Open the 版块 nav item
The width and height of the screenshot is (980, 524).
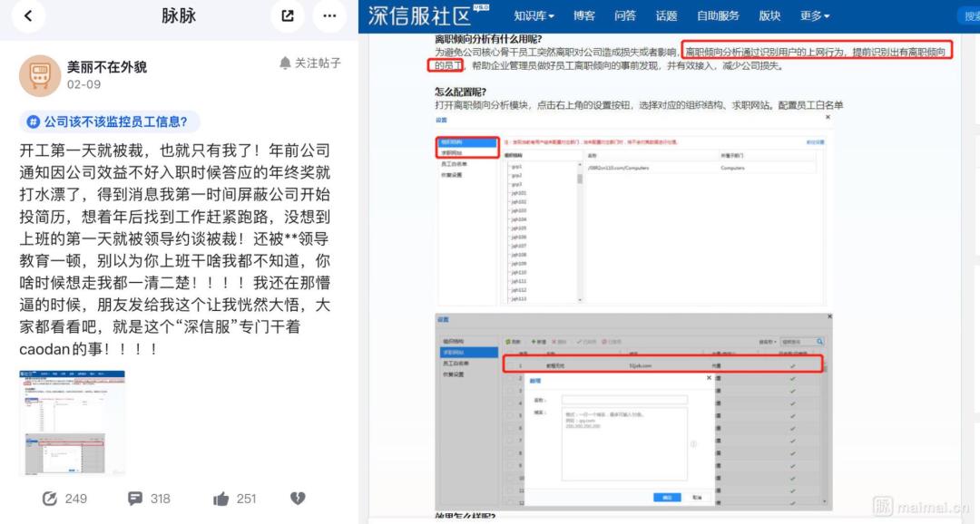(769, 16)
